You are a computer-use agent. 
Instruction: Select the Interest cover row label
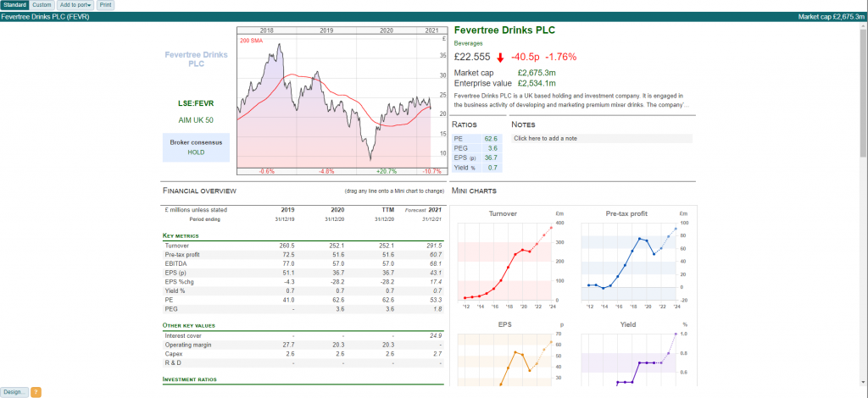click(x=183, y=335)
